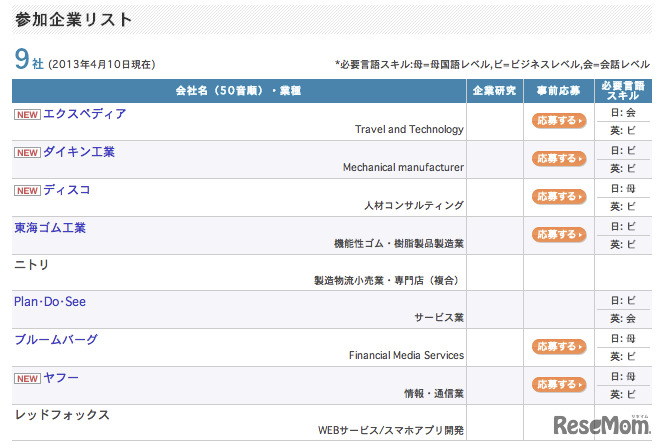Click the 必要言語スキル column header
The image size is (664, 448).
tap(623, 91)
